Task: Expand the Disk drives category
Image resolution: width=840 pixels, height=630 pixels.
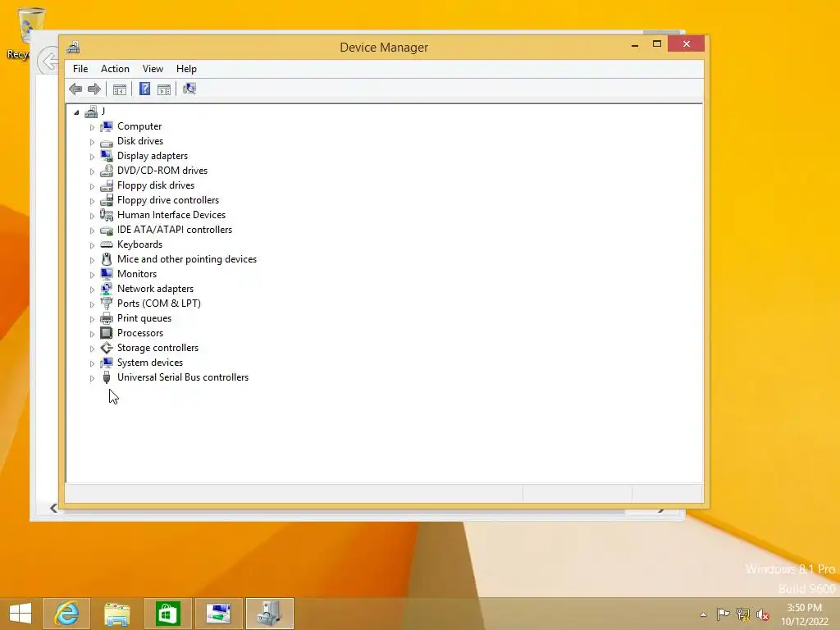Action: 92,142
